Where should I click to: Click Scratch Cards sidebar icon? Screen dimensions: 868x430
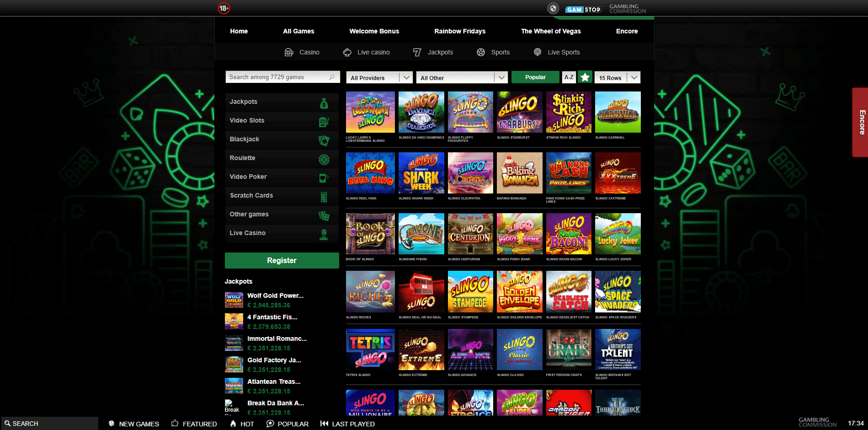pyautogui.click(x=324, y=197)
